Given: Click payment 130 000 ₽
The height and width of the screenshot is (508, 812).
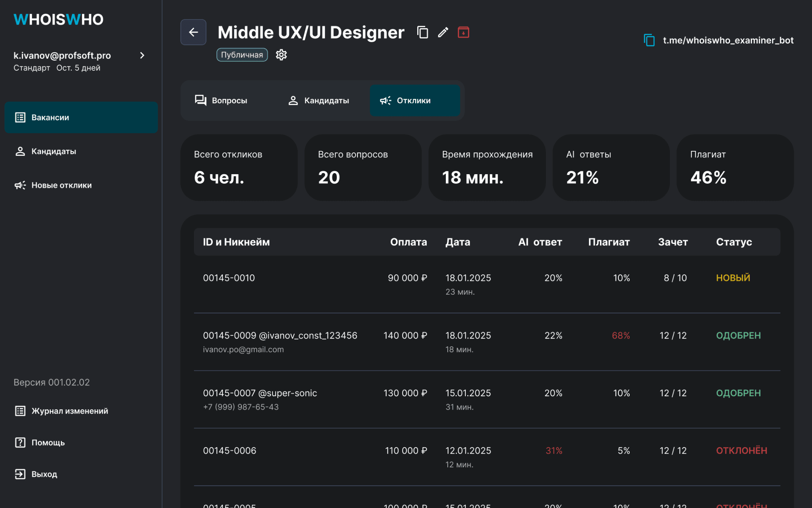Looking at the screenshot, I should 405,393.
